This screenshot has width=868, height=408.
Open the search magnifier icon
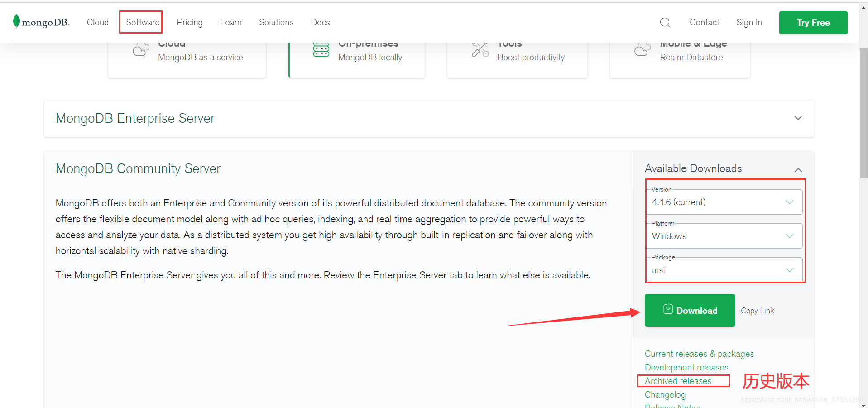point(665,23)
